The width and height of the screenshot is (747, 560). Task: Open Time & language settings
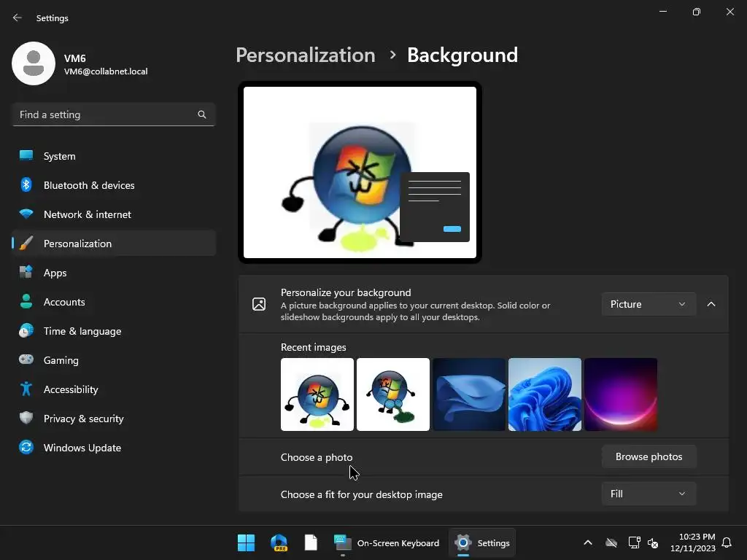coord(114,330)
